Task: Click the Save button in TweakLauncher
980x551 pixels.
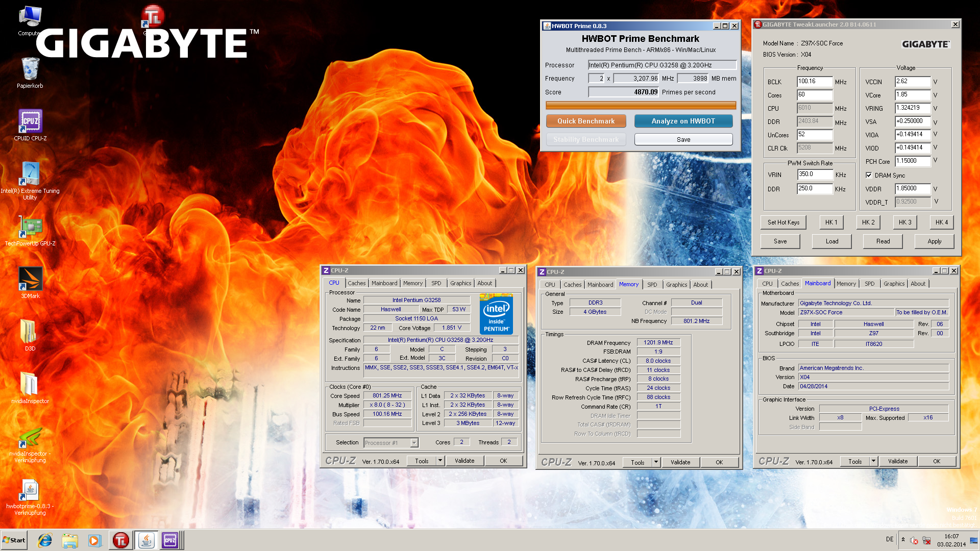Action: click(x=780, y=241)
